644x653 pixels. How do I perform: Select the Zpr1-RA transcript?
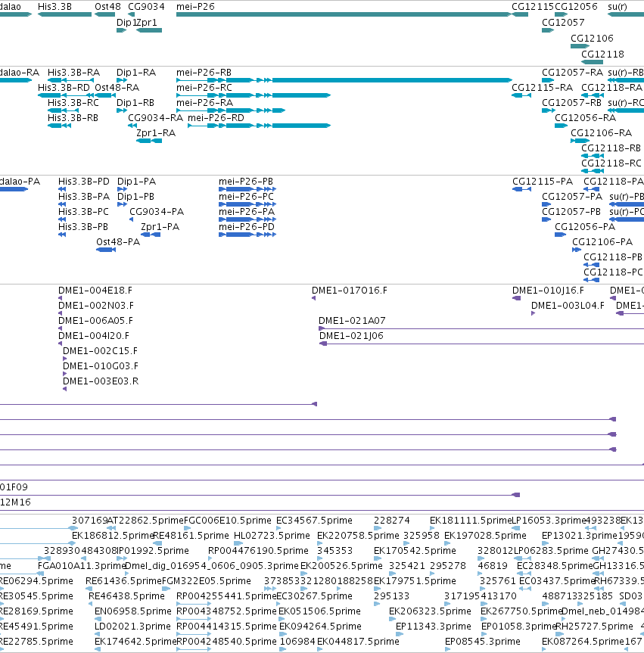pyautogui.click(x=149, y=141)
